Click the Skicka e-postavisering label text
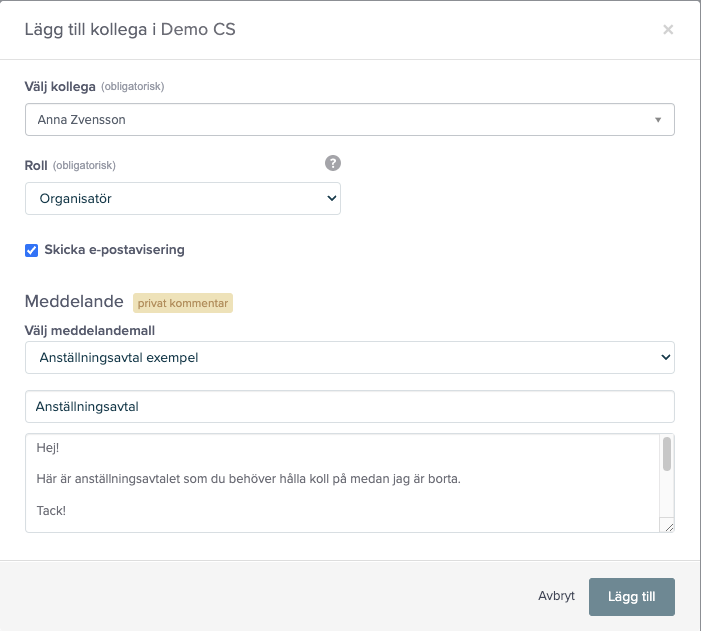Viewport: 701px width, 631px height. (x=114, y=250)
